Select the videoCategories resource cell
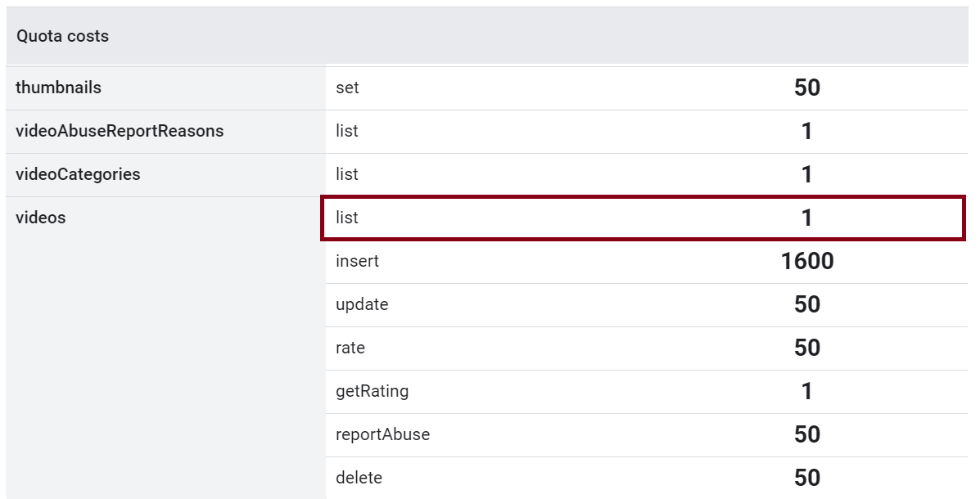980x499 pixels. pyautogui.click(x=78, y=174)
